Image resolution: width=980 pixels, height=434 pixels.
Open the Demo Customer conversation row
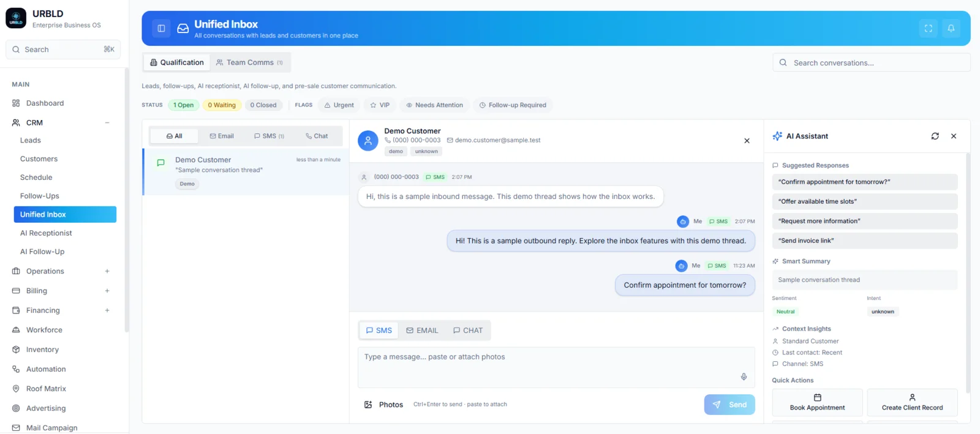coord(246,172)
